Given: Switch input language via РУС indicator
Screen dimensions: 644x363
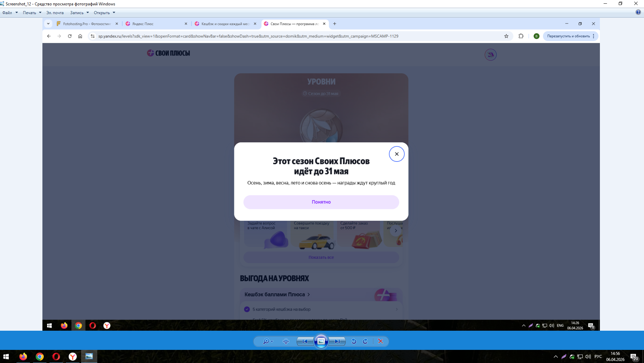Looking at the screenshot, I should pos(598,357).
